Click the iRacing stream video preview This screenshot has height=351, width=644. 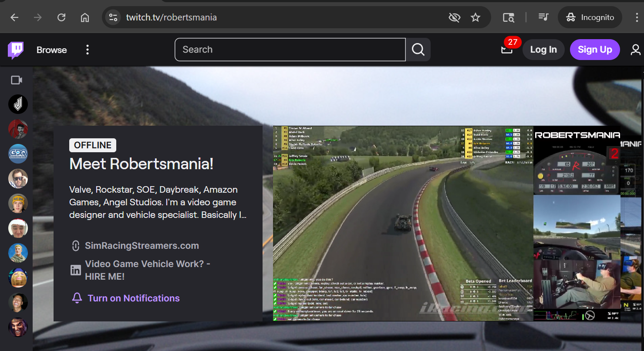tap(403, 224)
